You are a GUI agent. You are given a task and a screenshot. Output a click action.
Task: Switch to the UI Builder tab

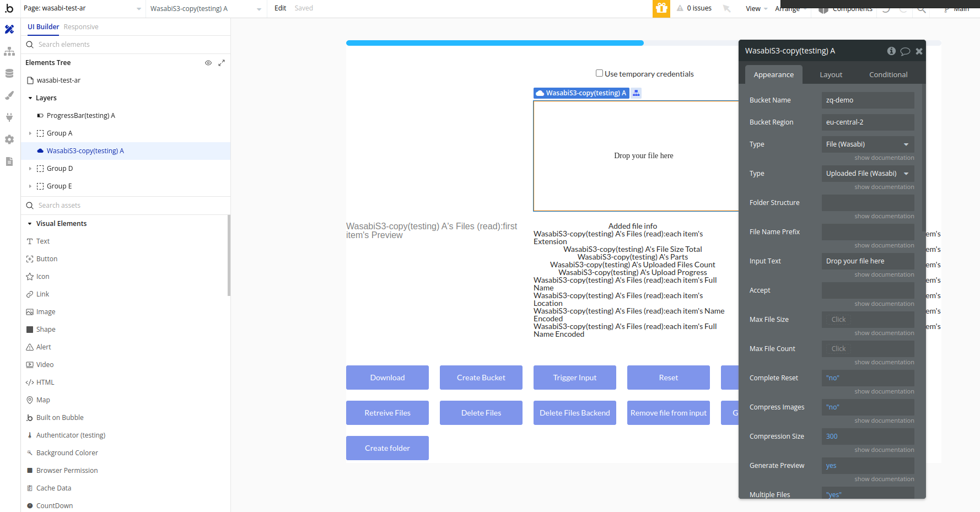click(44, 27)
